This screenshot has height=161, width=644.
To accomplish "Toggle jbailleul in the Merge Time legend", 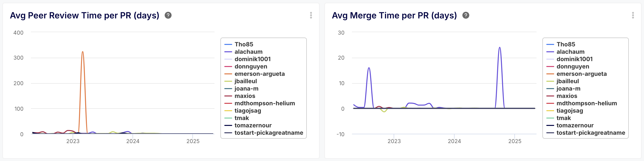I will point(567,81).
